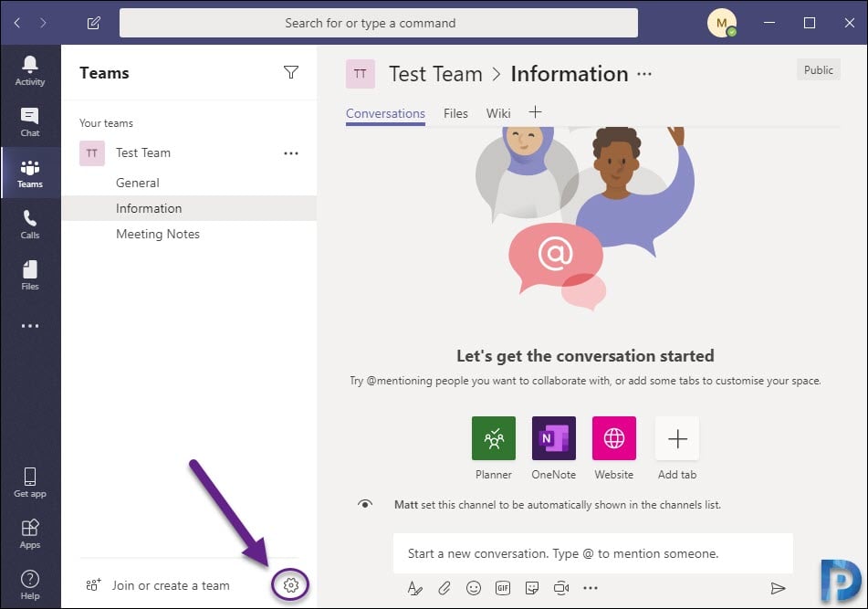
Task: Click the eye icon beside Matt's message
Action: click(365, 504)
